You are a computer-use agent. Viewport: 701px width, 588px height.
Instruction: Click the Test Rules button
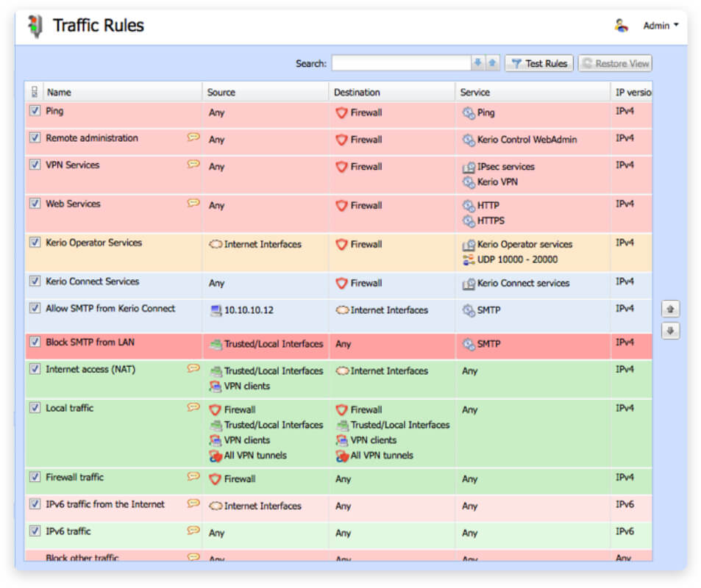539,63
